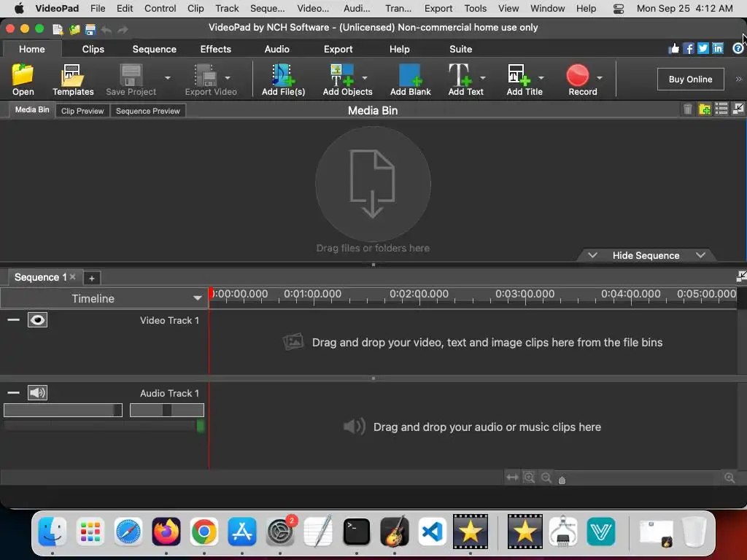Viewport: 747px width, 560px height.
Task: Expand the toolbar overflow chevron
Action: [738, 79]
